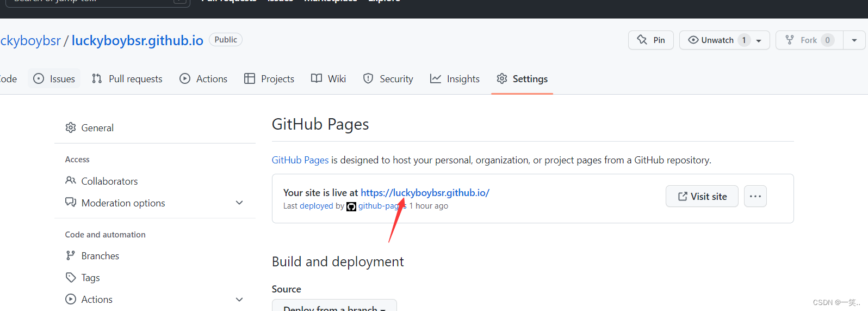The height and width of the screenshot is (311, 868).
Task: Expand Moderation options chevron
Action: click(239, 203)
